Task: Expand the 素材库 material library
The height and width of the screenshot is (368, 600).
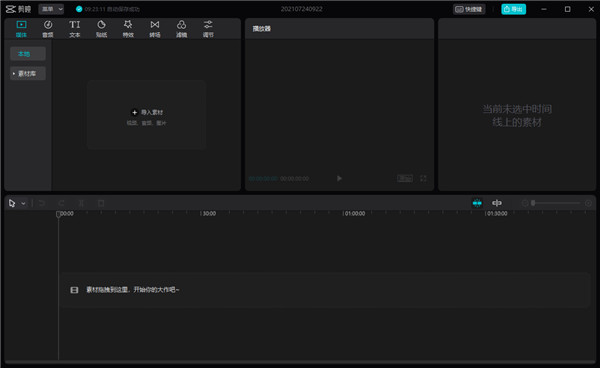Action: pos(28,73)
